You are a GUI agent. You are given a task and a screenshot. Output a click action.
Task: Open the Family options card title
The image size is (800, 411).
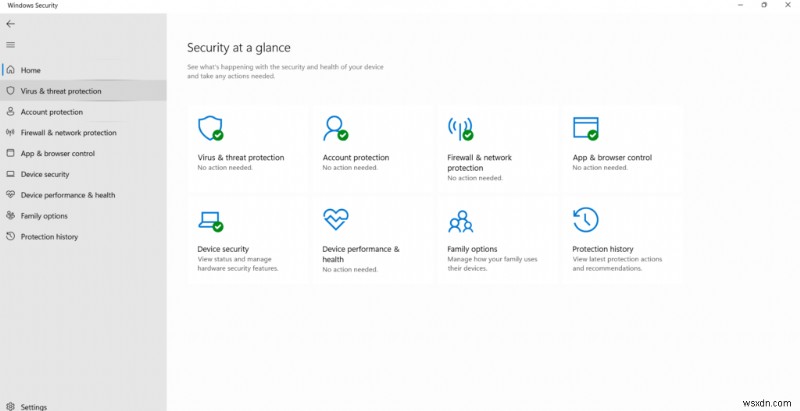tap(472, 249)
